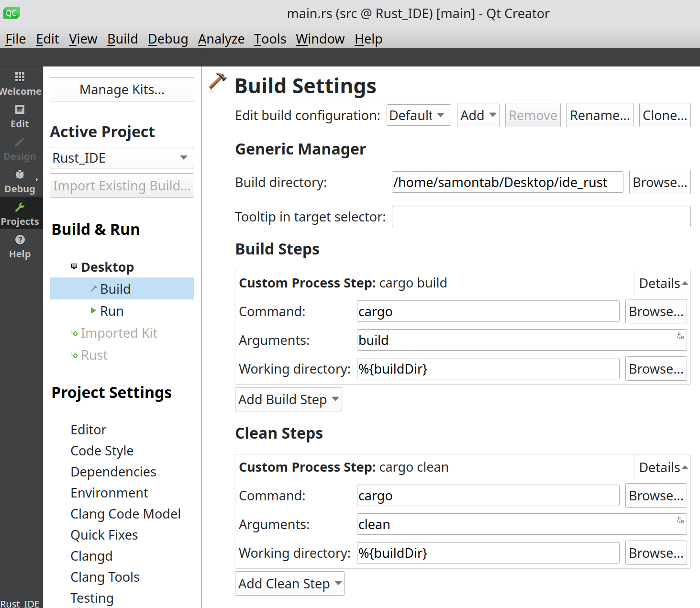Select Build under Desktop kit
This screenshot has width=700, height=608.
point(122,288)
